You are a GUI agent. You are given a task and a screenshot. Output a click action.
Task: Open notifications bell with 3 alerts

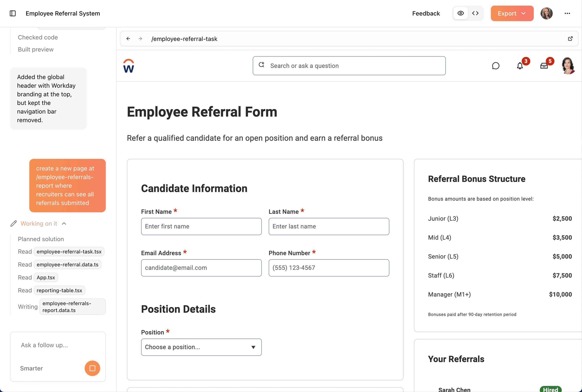point(520,66)
